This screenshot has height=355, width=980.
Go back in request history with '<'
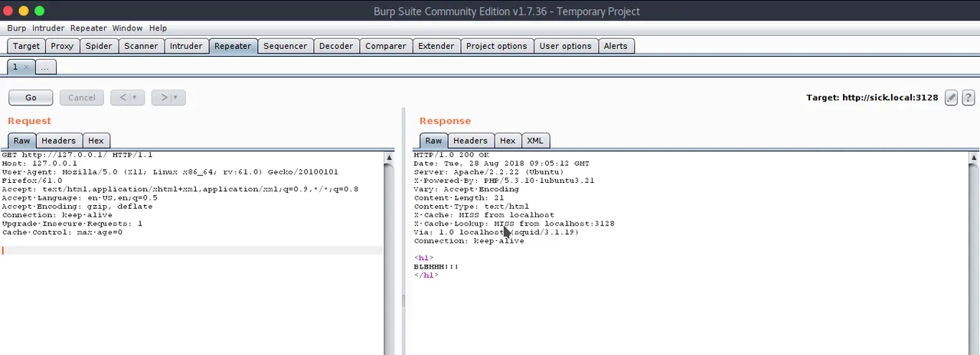pos(122,97)
